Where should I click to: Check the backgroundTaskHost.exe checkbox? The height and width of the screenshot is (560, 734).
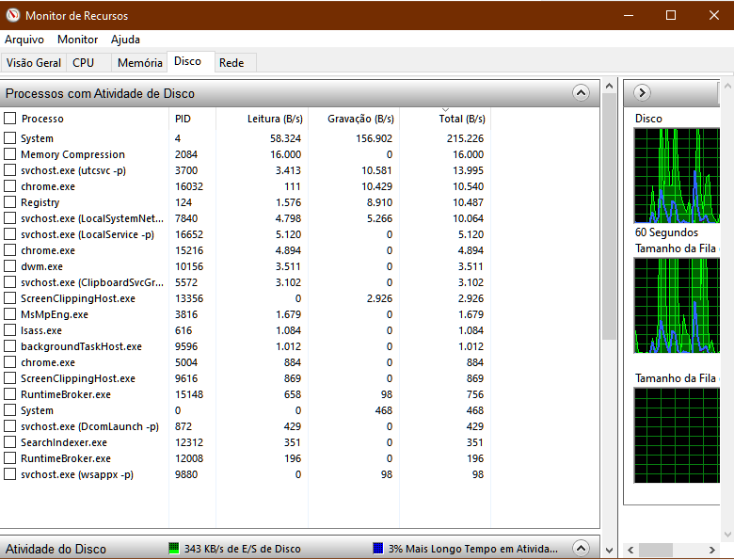click(9, 346)
